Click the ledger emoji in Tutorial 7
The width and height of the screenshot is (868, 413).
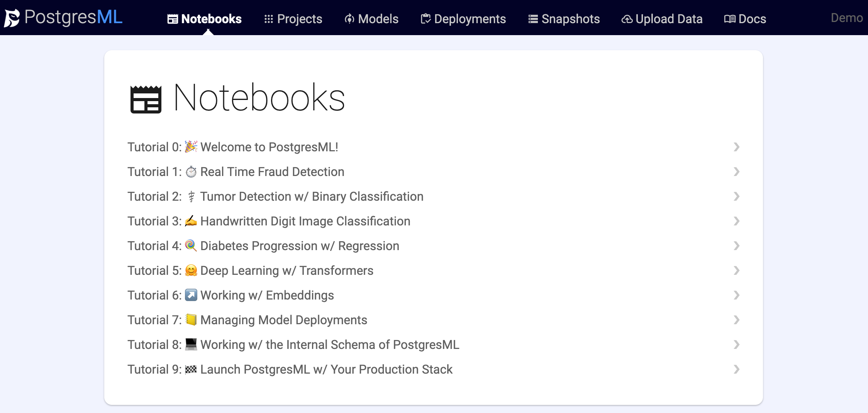coord(191,320)
